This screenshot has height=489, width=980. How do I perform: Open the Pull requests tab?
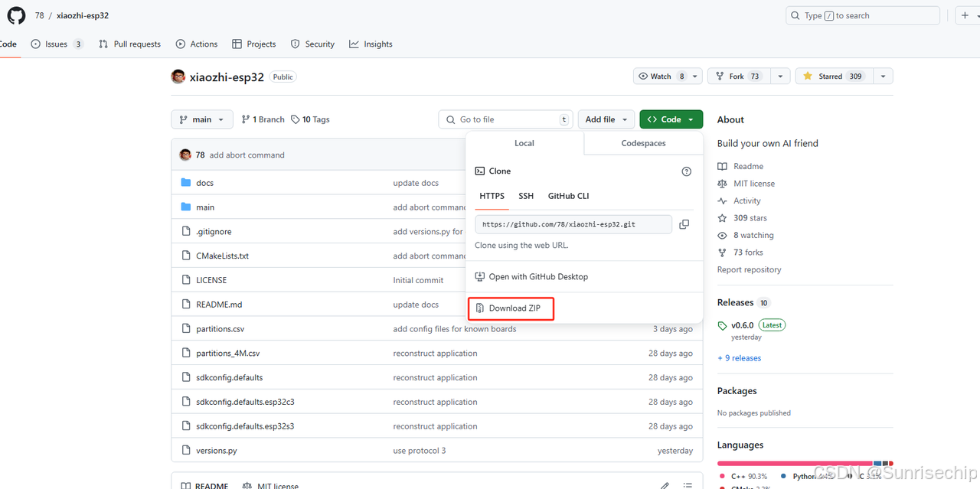point(129,44)
